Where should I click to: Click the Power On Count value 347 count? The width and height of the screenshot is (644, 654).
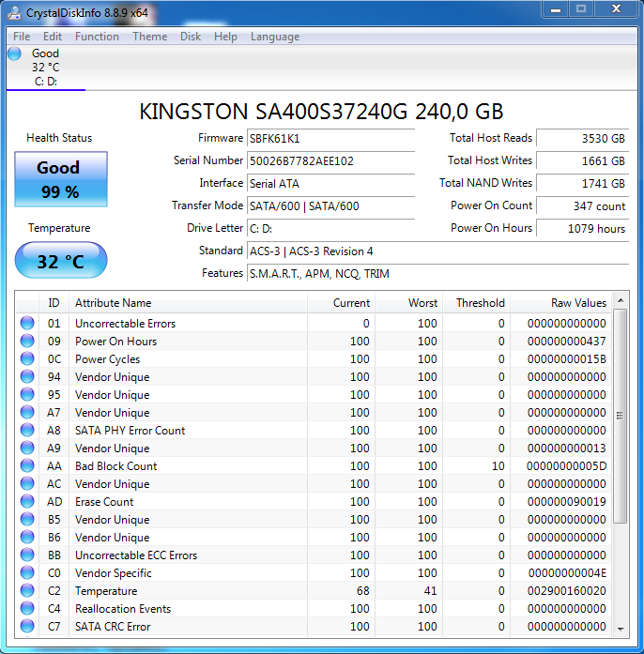point(582,206)
